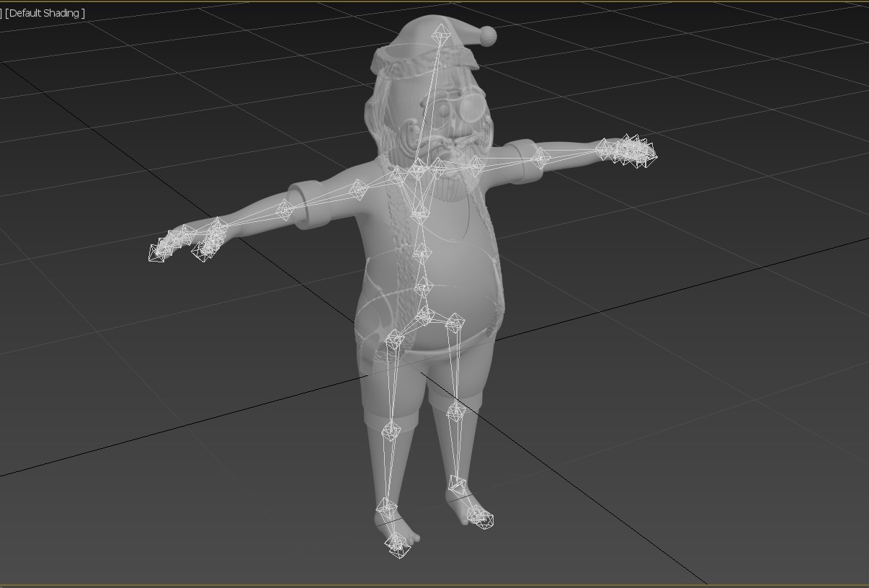Viewport: 869px width, 588px height.
Task: Click the round glasses lens on the face
Action: point(473,110)
